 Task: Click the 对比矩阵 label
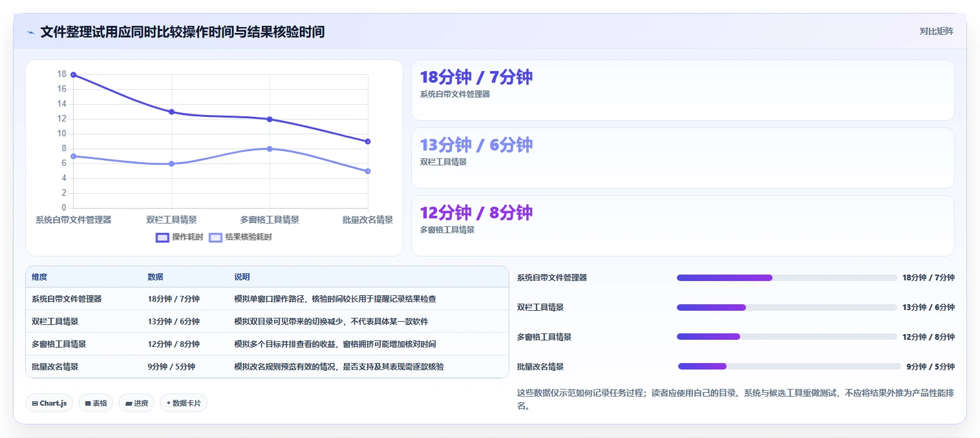(x=936, y=31)
